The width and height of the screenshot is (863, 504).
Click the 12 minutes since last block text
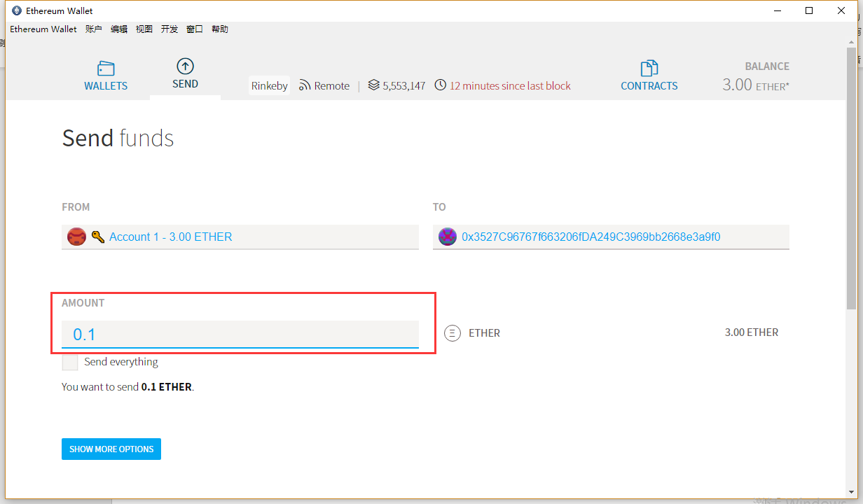[x=510, y=85]
